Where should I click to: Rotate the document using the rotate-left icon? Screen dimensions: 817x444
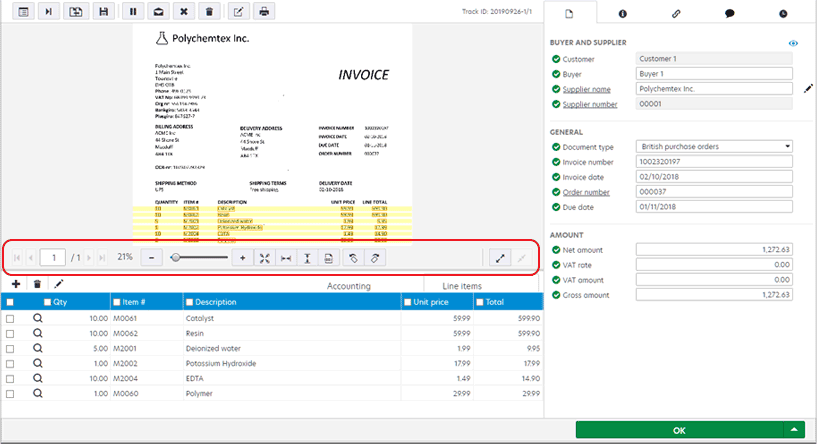[x=353, y=257]
